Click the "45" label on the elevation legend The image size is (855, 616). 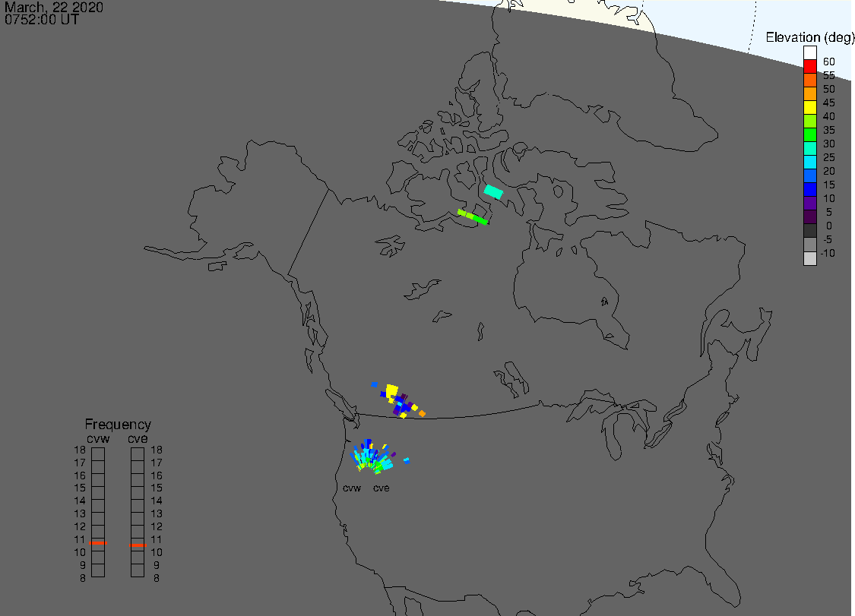point(829,103)
